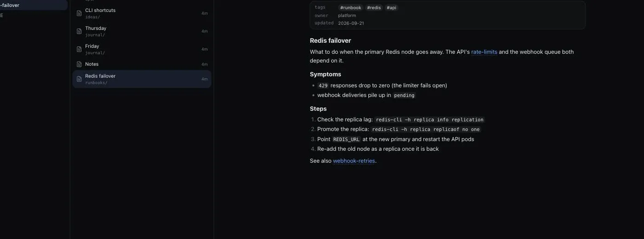The height and width of the screenshot is (239, 644).
Task: Click the 4m timestamp on Notes row
Action: pyautogui.click(x=204, y=64)
